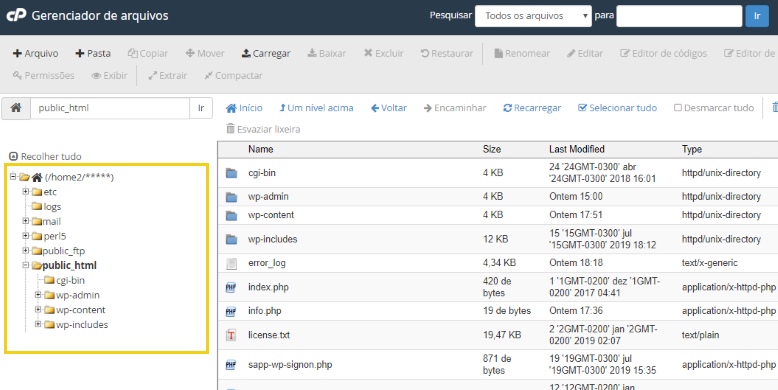
Task: Click the wp-admin folder icon in file list
Action: point(231,196)
